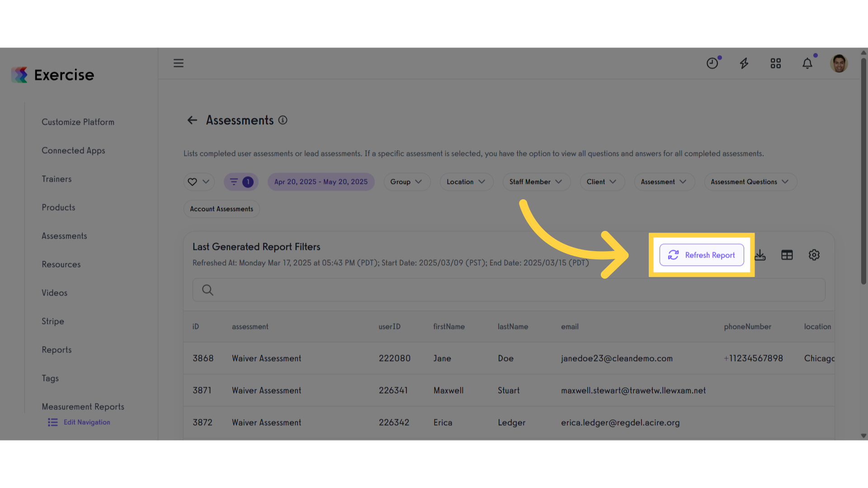868x488 pixels.
Task: Expand the Assessment Questions dropdown
Action: [x=750, y=182]
